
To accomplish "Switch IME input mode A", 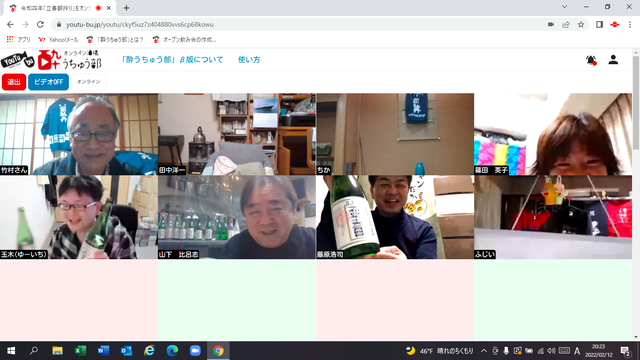I will pos(577,351).
